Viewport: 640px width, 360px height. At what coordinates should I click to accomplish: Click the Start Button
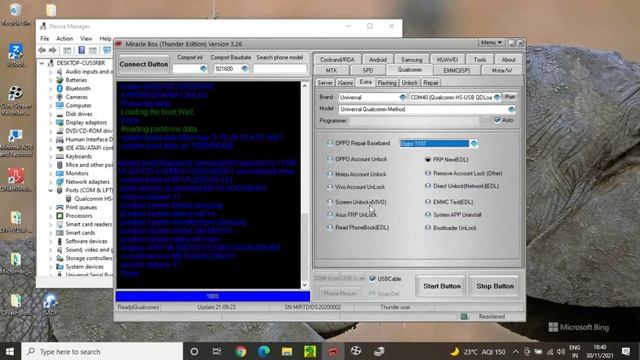point(442,286)
